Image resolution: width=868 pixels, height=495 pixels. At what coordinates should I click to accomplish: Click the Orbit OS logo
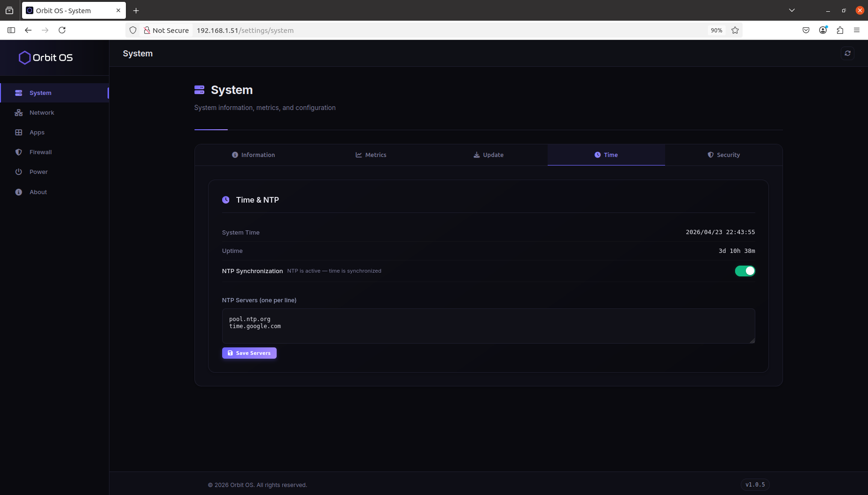coord(46,57)
